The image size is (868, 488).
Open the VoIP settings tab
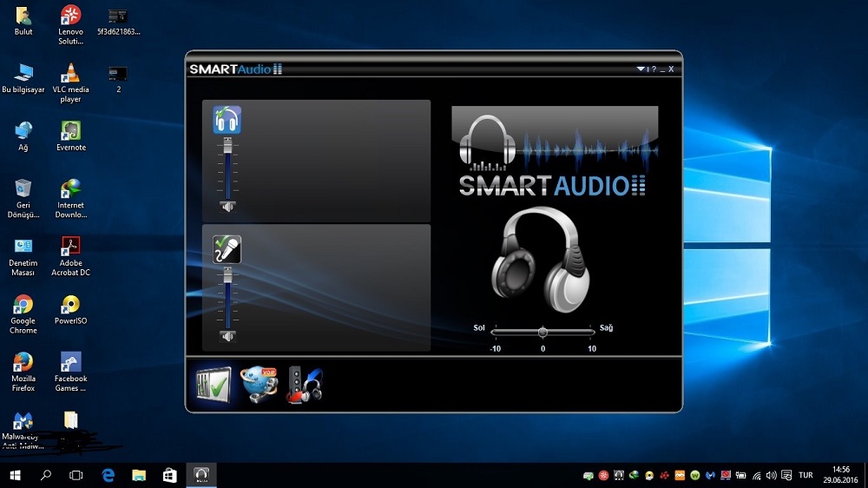[x=259, y=384]
